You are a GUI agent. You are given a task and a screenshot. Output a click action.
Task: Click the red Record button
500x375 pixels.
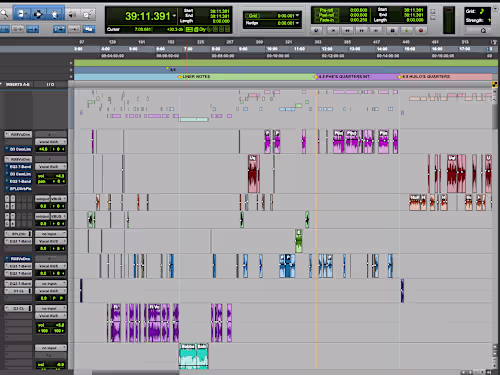(421, 30)
